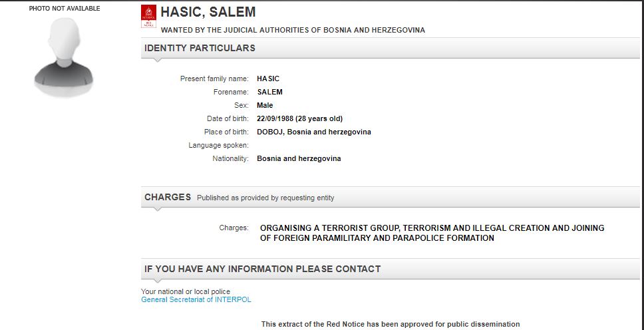The height and width of the screenshot is (330, 644).
Task: Click the 'Language spoken:' field label
Action: 218,145
